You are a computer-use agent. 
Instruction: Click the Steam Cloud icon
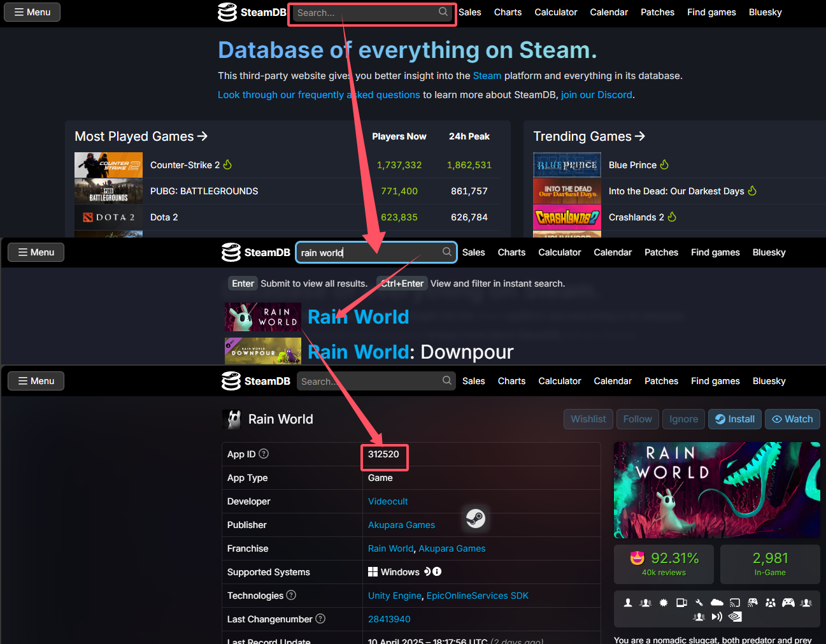[x=717, y=603]
